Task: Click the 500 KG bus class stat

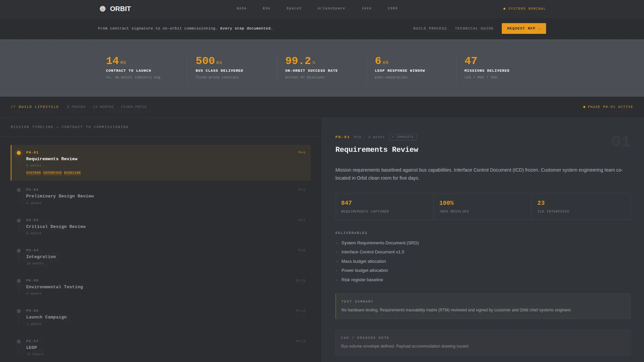Action: (232, 68)
